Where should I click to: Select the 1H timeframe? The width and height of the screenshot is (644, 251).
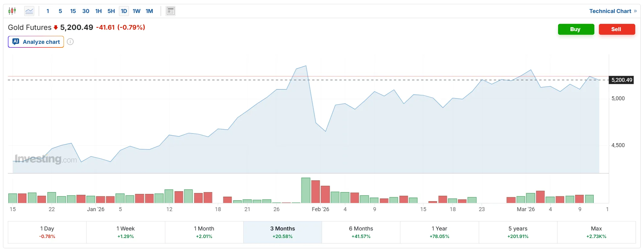click(98, 11)
